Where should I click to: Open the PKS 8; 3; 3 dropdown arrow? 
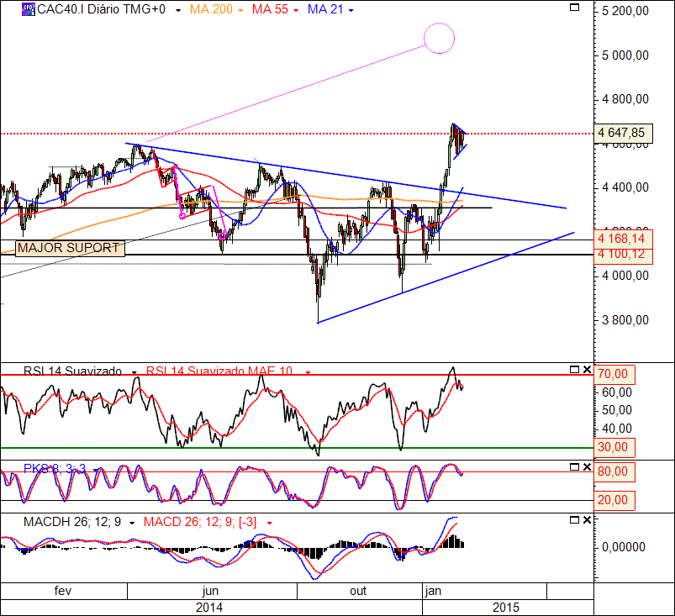tap(96, 470)
